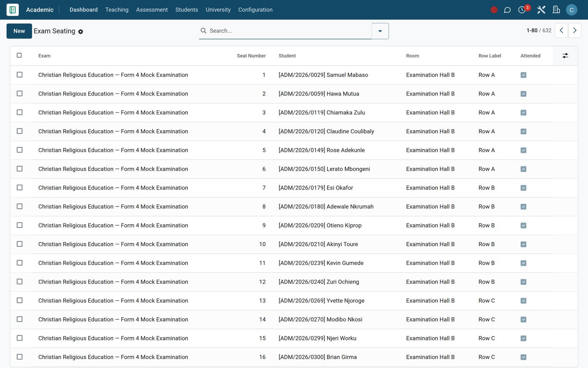
Task: Select the row for Esi Okafor
Action: pos(19,187)
